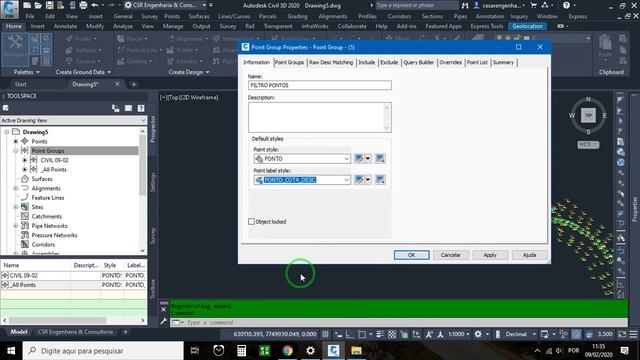Click the Windows search box Digite aqui para pesquisar
Image resolution: width=640 pixels, height=360 pixels.
pyautogui.click(x=103, y=351)
